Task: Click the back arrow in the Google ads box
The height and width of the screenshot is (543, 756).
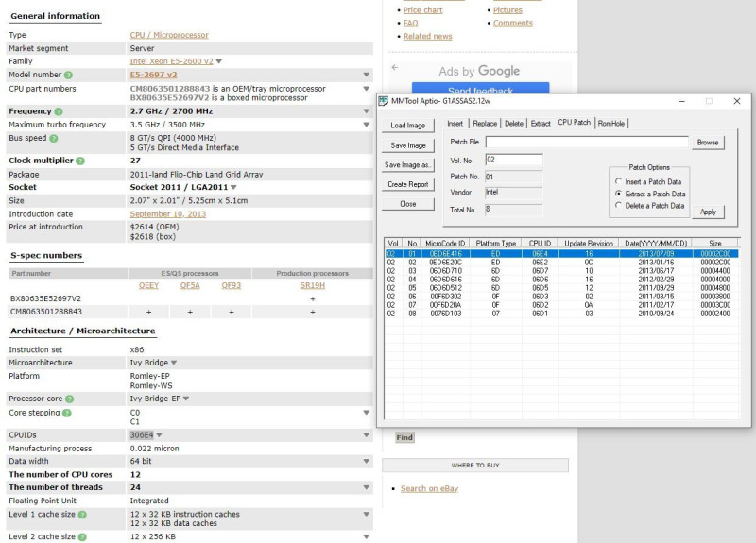Action: pyautogui.click(x=395, y=67)
